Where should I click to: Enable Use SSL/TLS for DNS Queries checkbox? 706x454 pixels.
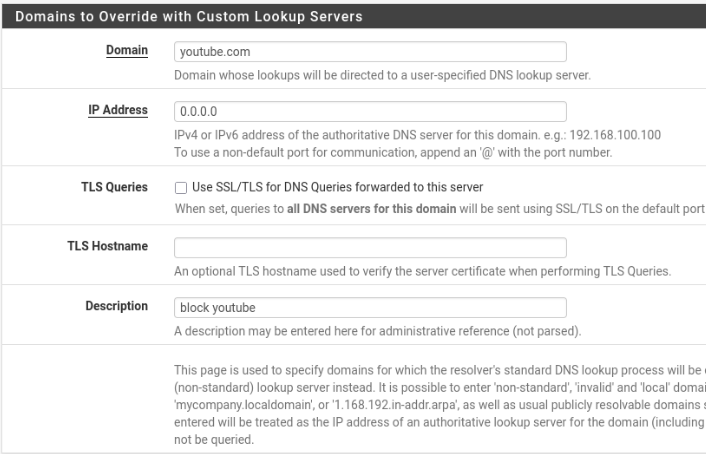click(x=181, y=188)
